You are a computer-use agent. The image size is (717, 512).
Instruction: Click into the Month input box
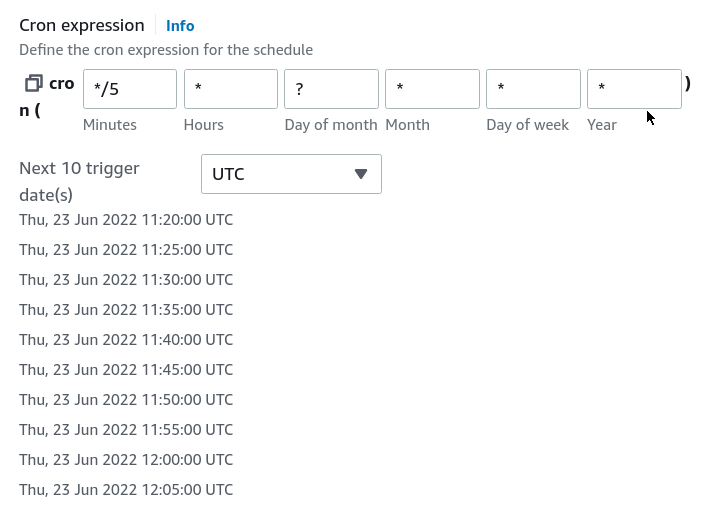coord(433,89)
